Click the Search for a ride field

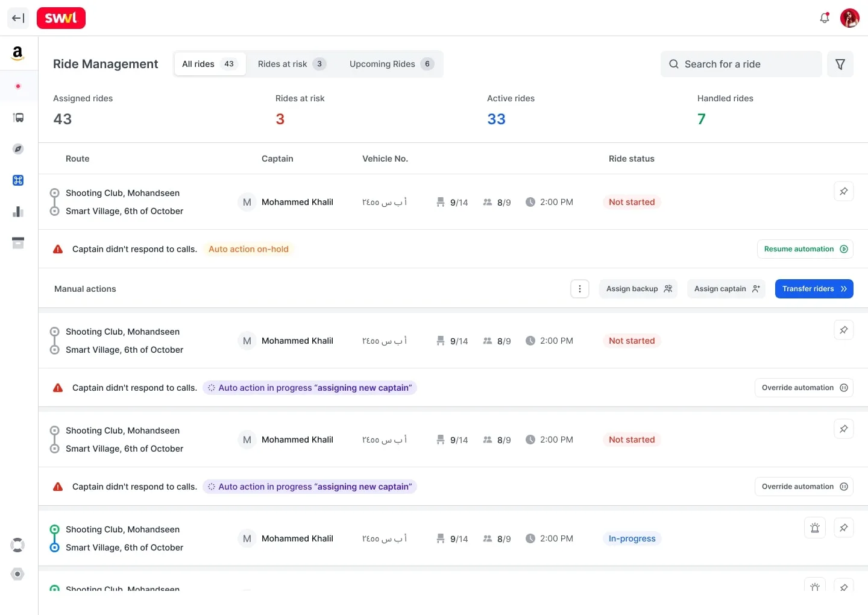click(x=741, y=64)
